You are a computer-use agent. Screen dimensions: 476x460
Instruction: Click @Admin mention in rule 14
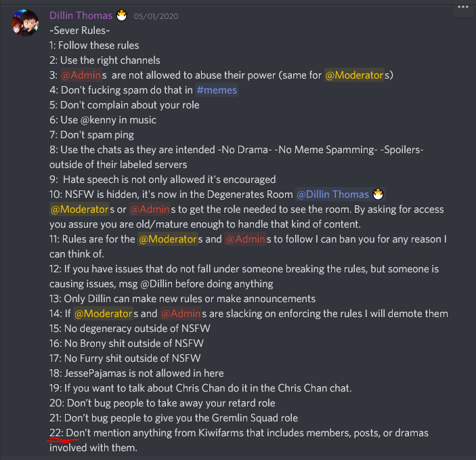click(x=181, y=313)
